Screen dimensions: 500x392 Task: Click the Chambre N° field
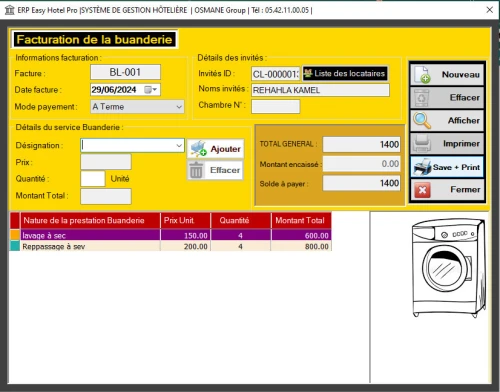(276, 107)
